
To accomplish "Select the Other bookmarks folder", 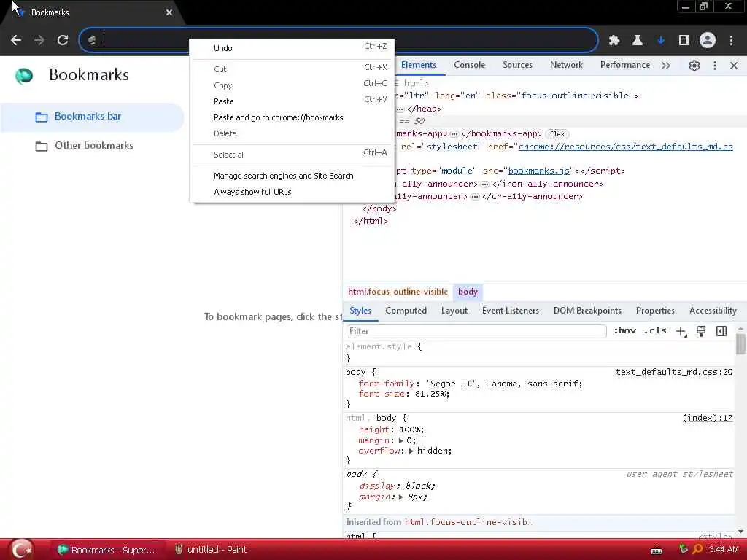I will coord(92,146).
